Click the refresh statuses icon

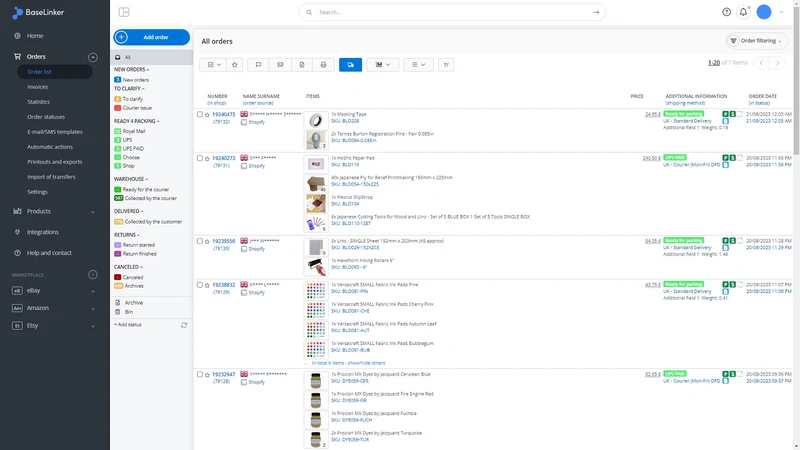pyautogui.click(x=184, y=325)
